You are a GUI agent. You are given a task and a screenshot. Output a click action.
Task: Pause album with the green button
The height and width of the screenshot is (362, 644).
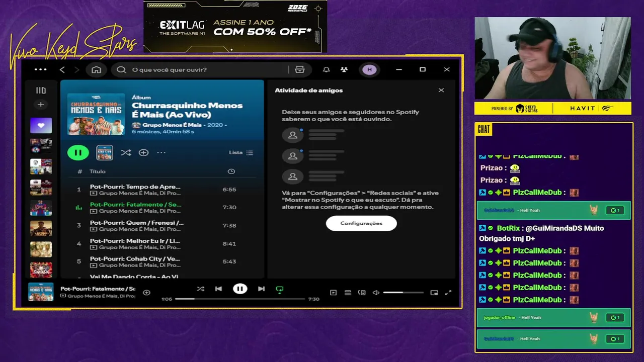pyautogui.click(x=78, y=152)
